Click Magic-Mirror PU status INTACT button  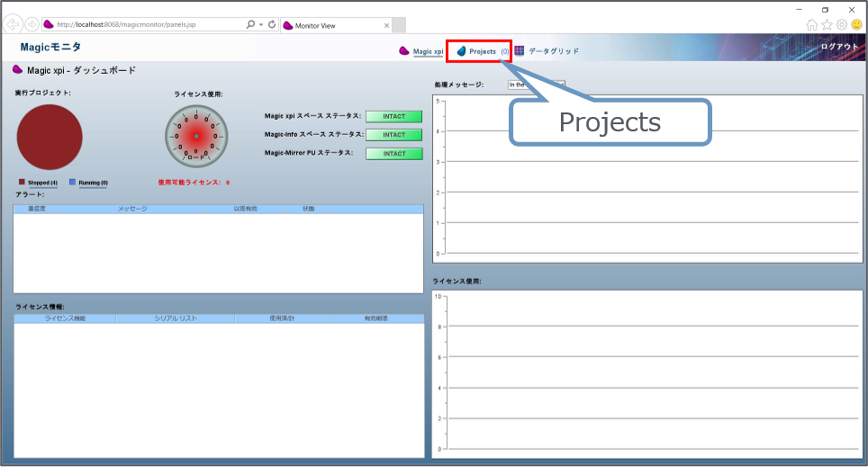393,154
